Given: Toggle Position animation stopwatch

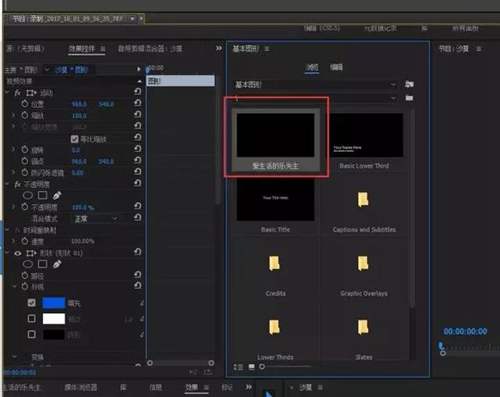Looking at the screenshot, I should pyautogui.click(x=25, y=104).
